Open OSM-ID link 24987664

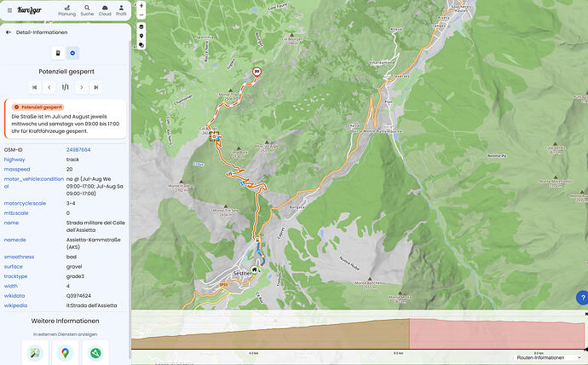(x=78, y=150)
